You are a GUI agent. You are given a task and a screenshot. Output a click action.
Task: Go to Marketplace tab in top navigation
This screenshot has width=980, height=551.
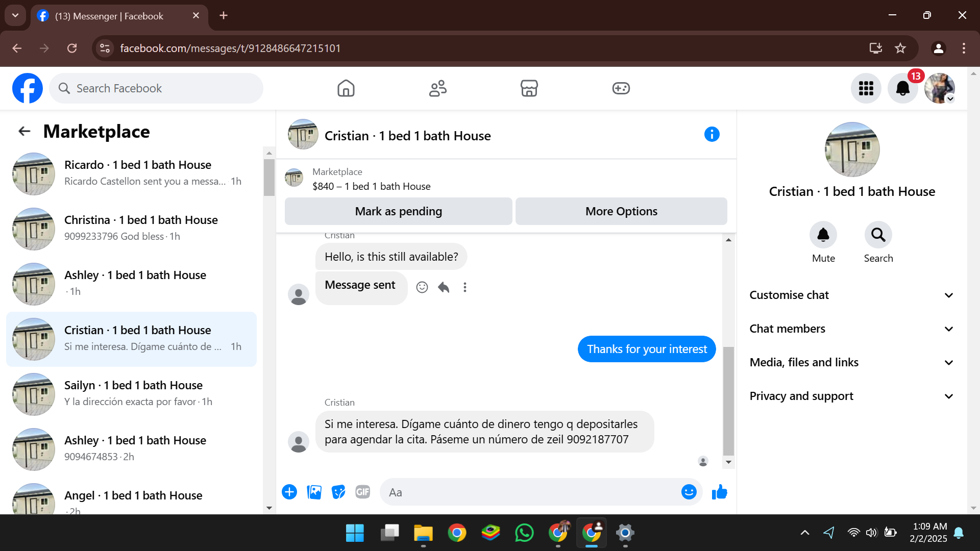(529, 89)
